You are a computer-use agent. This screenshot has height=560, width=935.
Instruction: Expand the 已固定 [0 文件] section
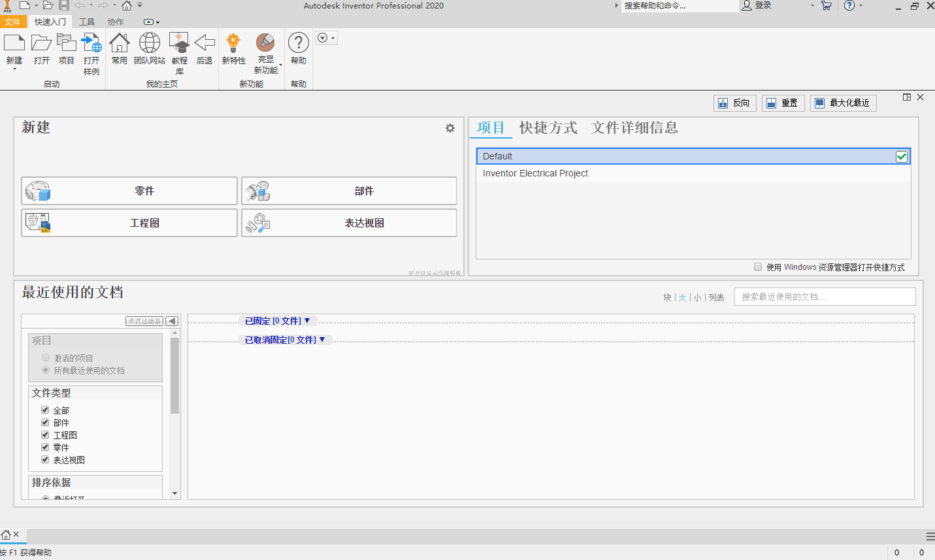pyautogui.click(x=277, y=320)
